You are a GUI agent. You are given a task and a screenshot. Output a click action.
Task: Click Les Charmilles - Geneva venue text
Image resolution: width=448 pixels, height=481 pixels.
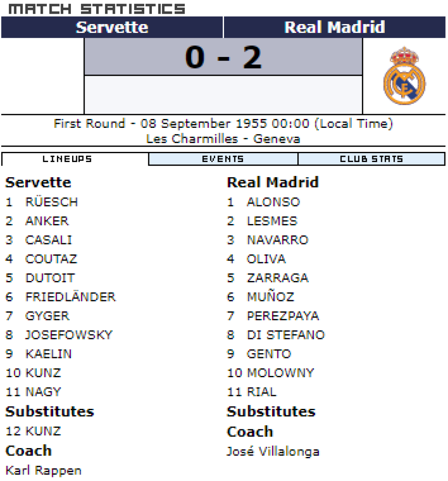(x=223, y=139)
